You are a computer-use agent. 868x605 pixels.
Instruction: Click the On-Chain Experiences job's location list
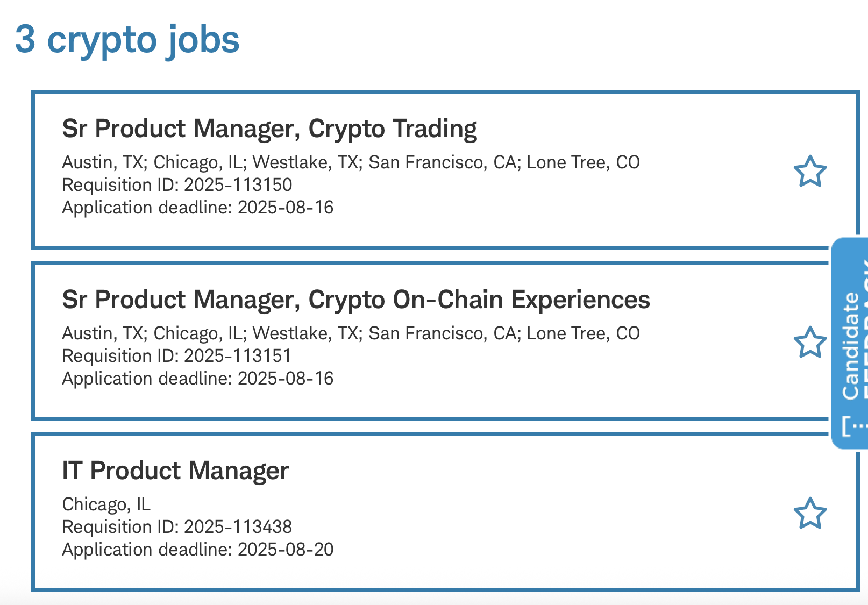pyautogui.click(x=351, y=333)
